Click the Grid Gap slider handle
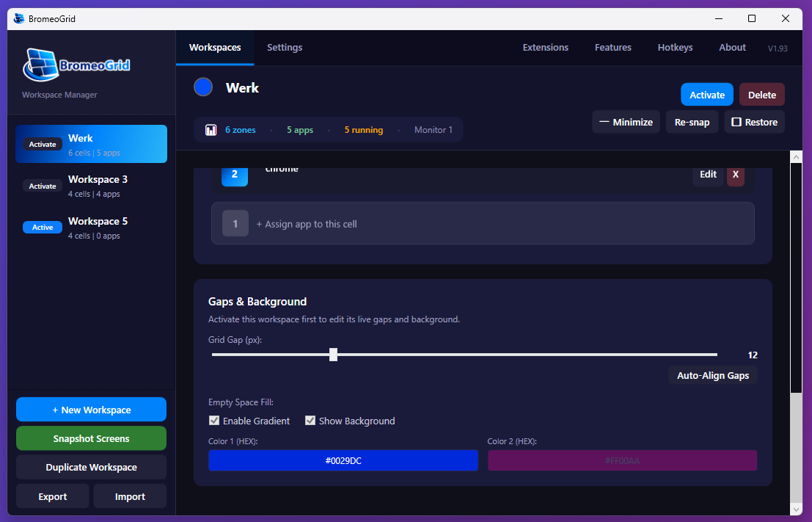Screen dimensions: 812x522 333,355
